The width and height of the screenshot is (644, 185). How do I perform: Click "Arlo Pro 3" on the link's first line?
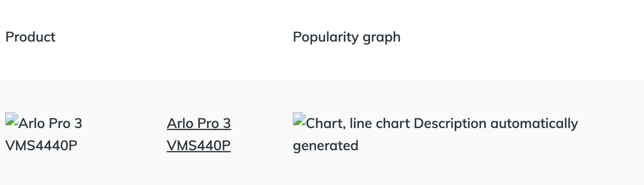coord(199,124)
